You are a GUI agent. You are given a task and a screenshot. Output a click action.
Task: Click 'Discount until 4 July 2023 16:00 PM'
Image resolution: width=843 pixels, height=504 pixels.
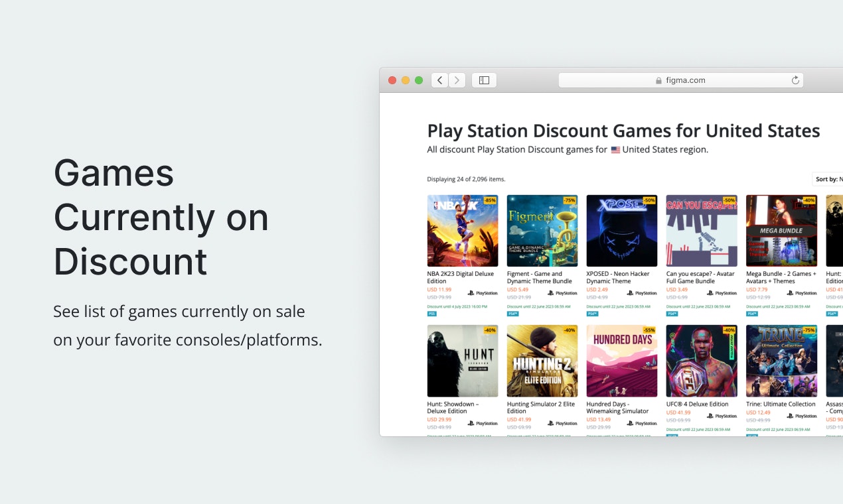pos(457,306)
